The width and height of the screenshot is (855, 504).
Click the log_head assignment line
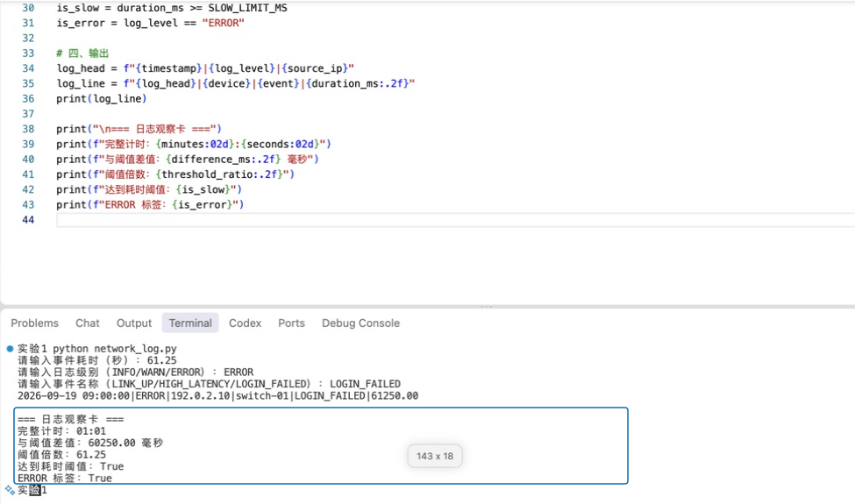coord(205,68)
